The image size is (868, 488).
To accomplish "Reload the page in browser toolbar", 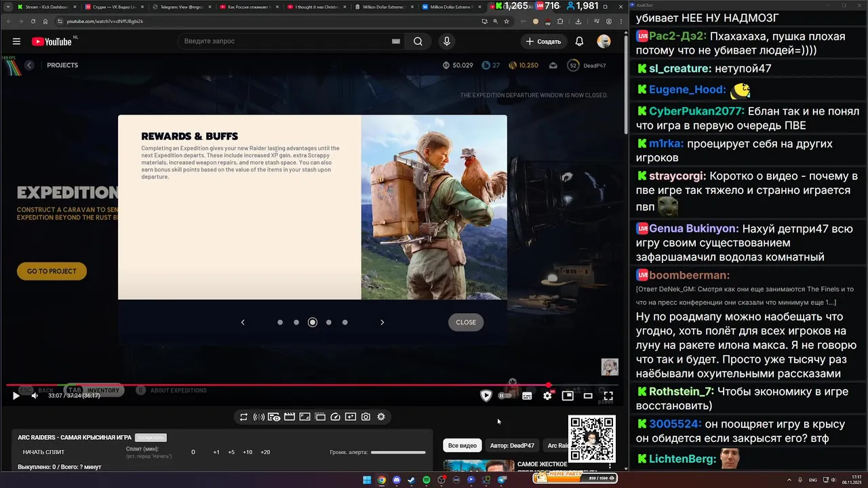I will (33, 21).
